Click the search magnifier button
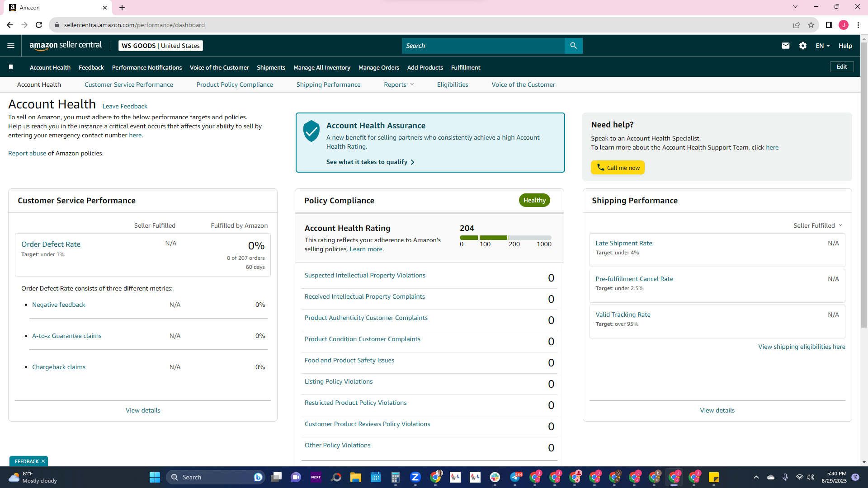This screenshot has width=868, height=488. tap(573, 46)
